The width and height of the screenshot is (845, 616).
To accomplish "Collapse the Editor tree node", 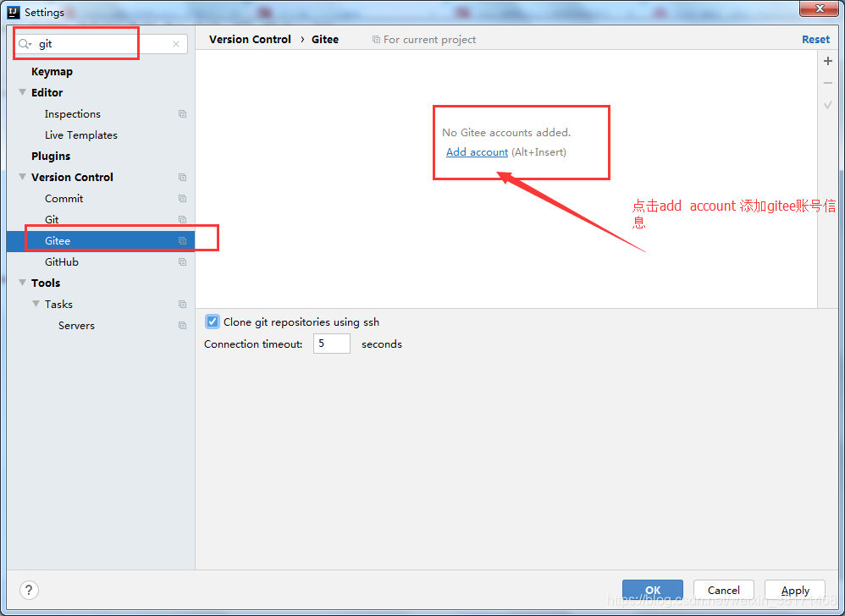I will coord(23,92).
